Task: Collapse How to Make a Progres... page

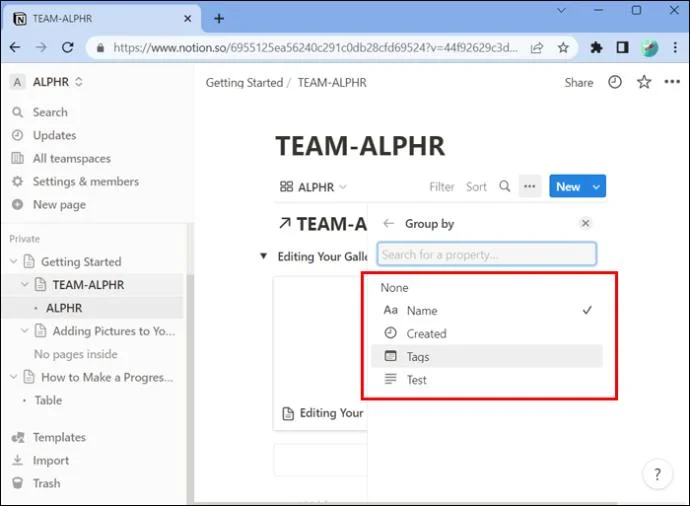Action: pyautogui.click(x=14, y=377)
